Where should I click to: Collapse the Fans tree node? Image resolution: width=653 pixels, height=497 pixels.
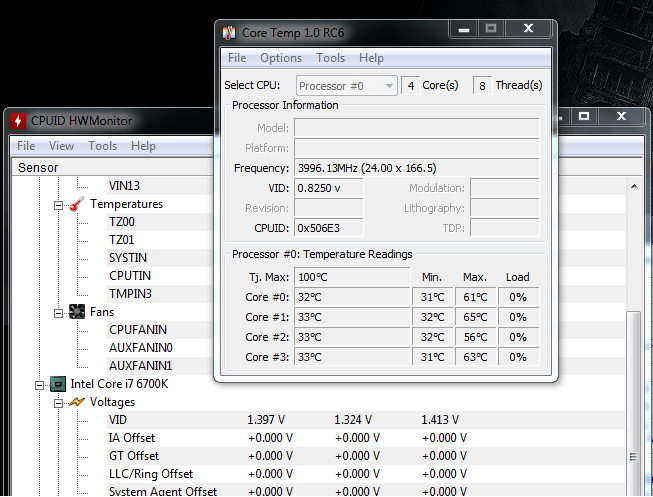(58, 313)
